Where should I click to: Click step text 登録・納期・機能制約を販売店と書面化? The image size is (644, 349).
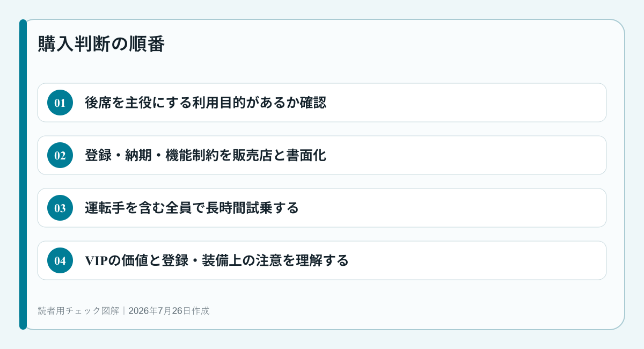(206, 155)
